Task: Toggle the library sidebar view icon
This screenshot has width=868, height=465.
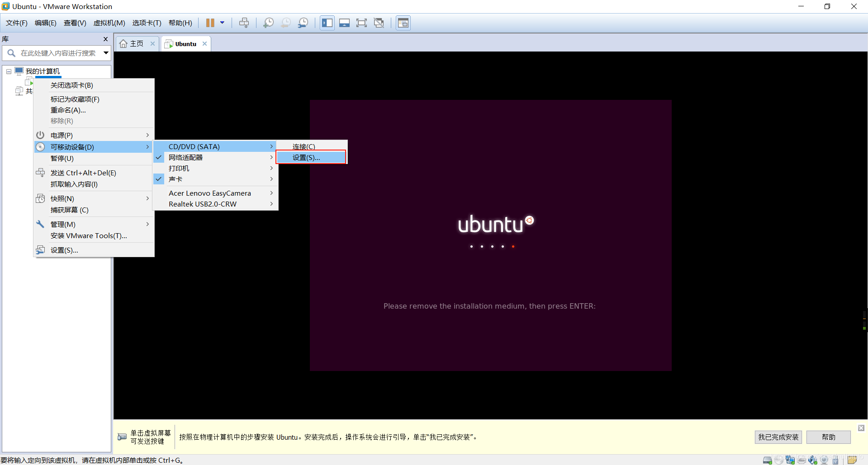Action: 327,23
